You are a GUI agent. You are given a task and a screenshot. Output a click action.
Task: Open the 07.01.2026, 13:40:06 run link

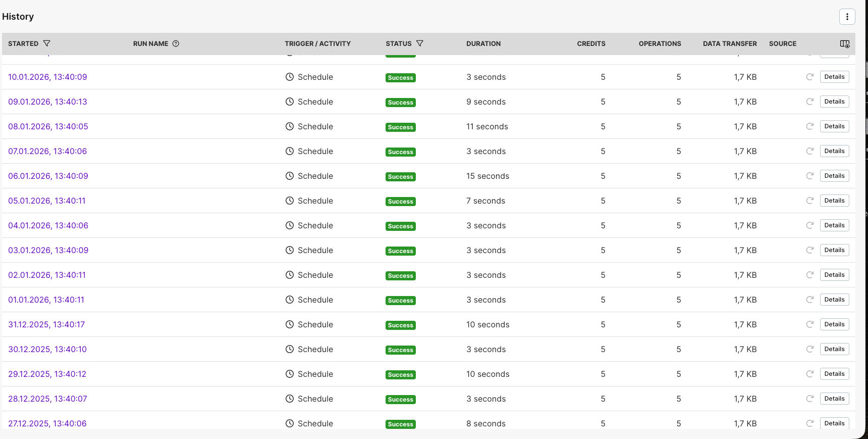pyautogui.click(x=47, y=151)
